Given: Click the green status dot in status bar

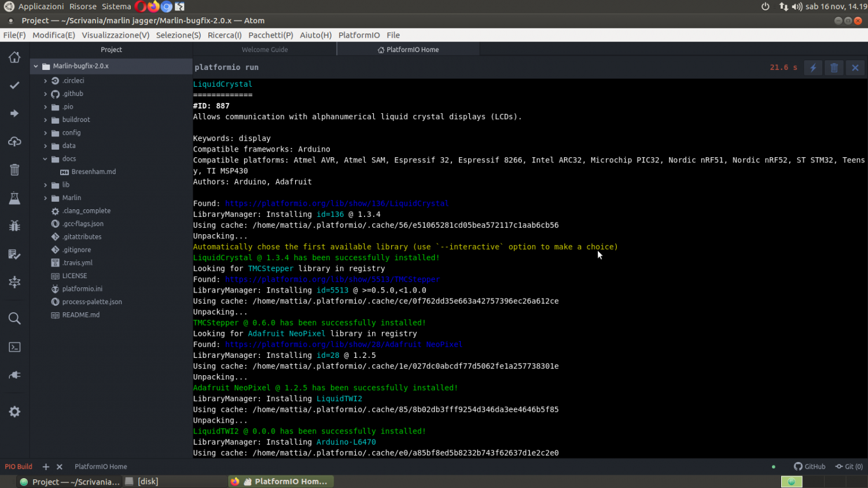Looking at the screenshot, I should coord(774,467).
